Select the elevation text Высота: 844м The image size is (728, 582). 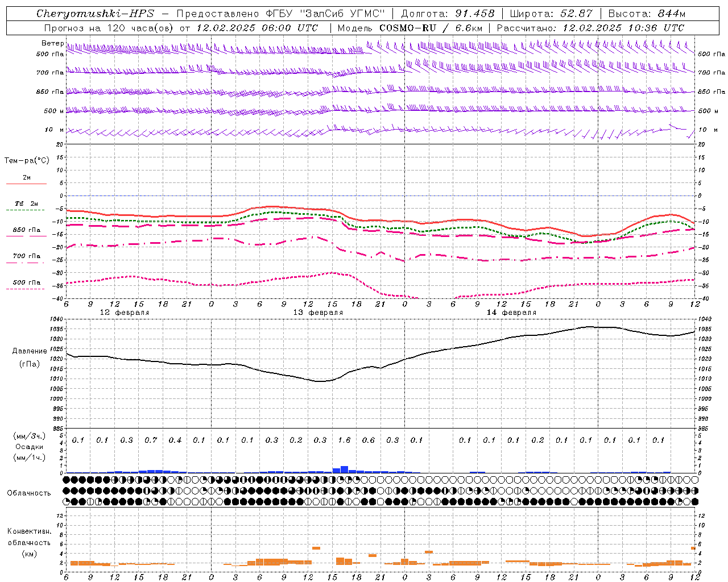pos(647,14)
